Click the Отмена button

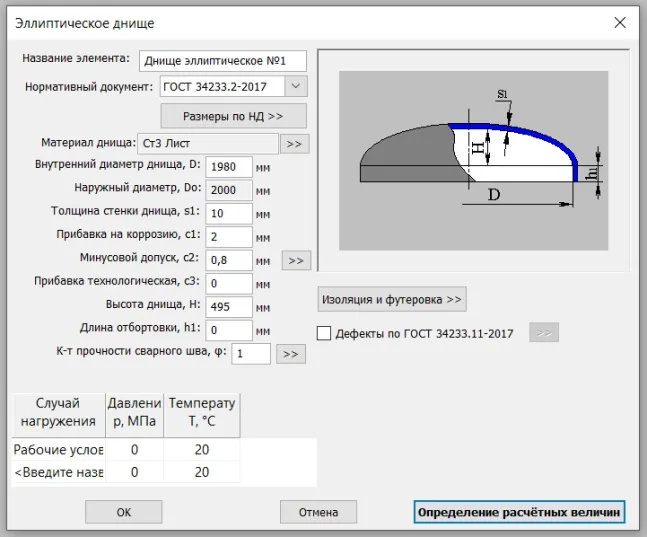pyautogui.click(x=318, y=512)
